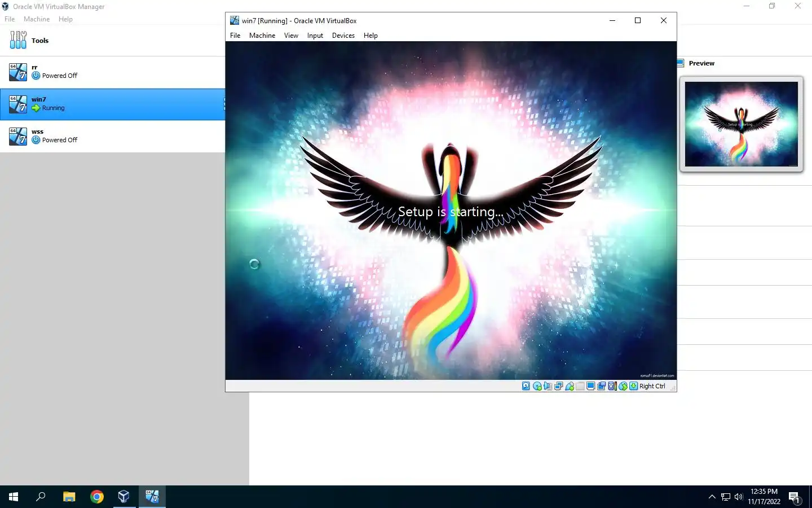This screenshot has width=812, height=508.
Task: Click the optical drive indicator in VM status bar
Action: (537, 386)
